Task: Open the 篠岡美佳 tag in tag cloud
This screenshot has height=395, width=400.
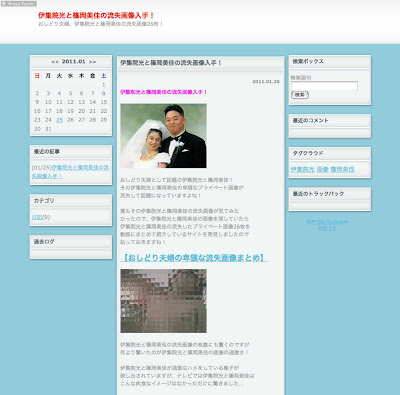Action: 342,169
